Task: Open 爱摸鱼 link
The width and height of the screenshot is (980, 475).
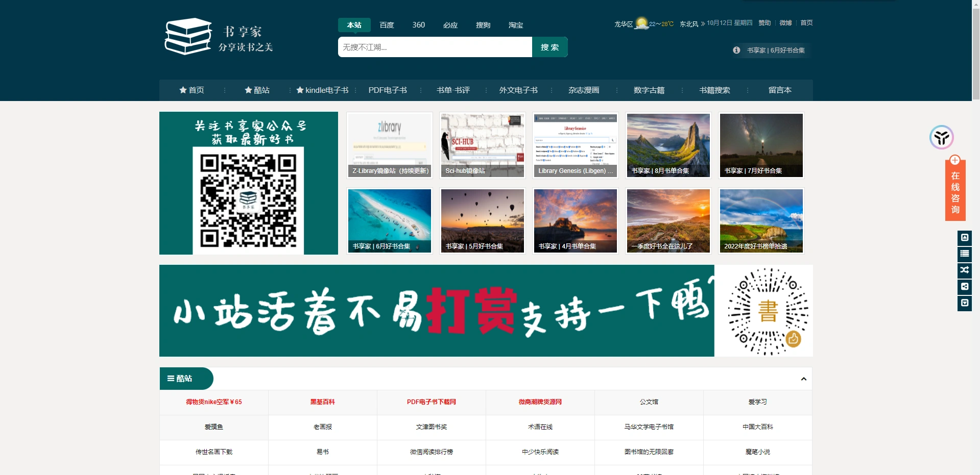Action: pyautogui.click(x=214, y=427)
